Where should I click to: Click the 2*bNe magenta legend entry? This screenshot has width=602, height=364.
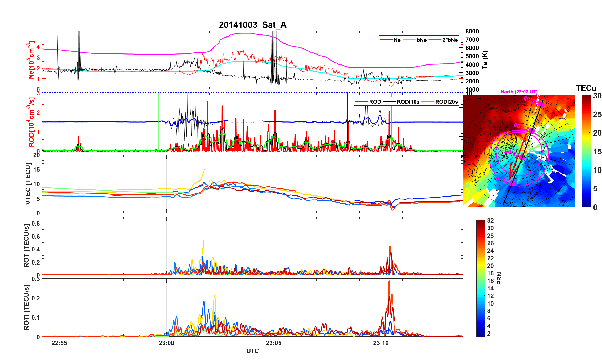450,40
